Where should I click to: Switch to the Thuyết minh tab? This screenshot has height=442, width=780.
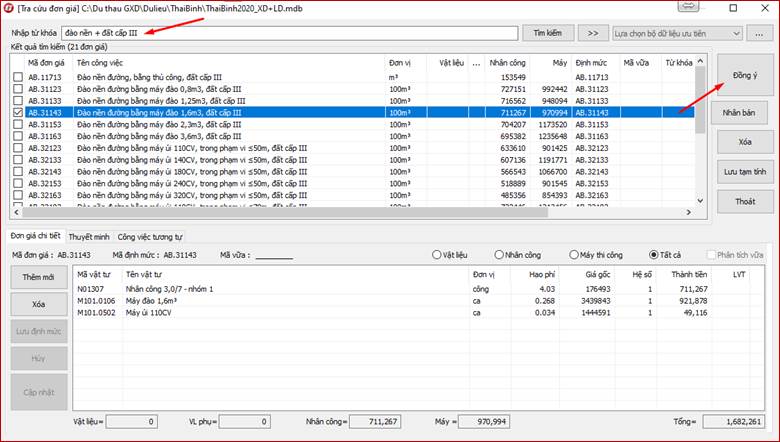click(88, 237)
